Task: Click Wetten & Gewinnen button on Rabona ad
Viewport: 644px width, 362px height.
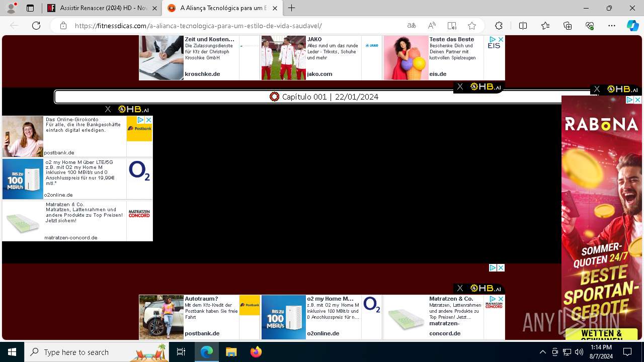Action: [601, 334]
